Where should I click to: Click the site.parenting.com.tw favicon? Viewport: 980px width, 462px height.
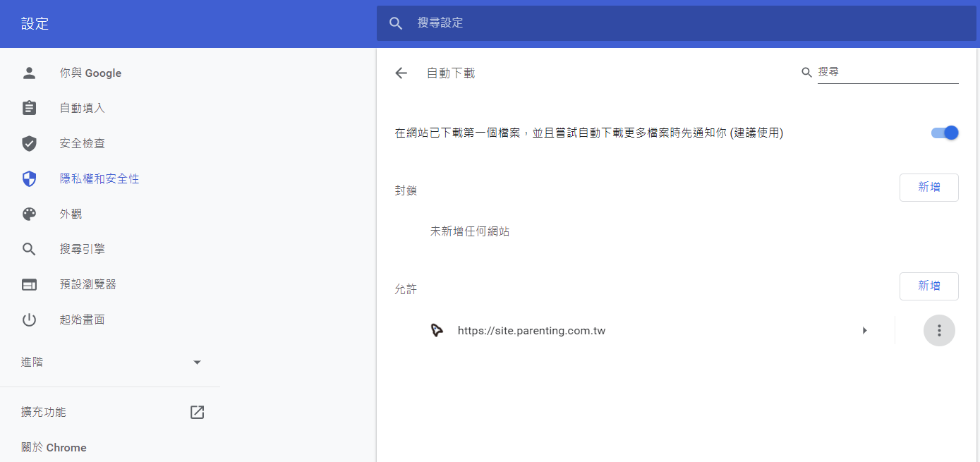437,331
